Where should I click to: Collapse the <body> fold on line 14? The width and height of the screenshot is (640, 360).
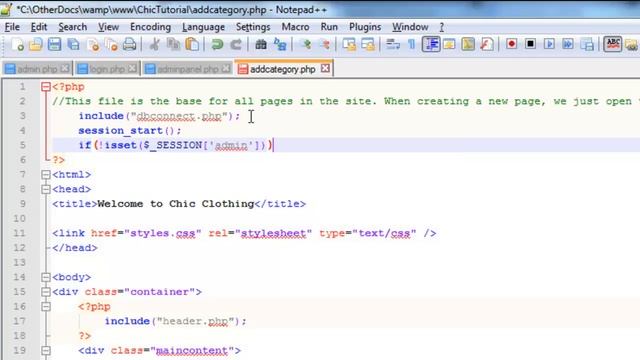pos(46,277)
